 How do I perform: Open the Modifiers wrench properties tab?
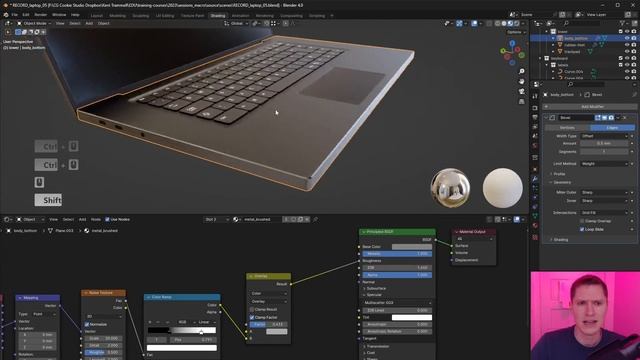(x=535, y=178)
